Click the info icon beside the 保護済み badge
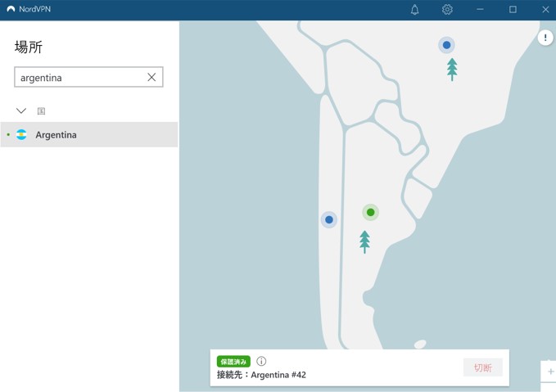Viewport: 556px width, 392px height. pos(261,361)
